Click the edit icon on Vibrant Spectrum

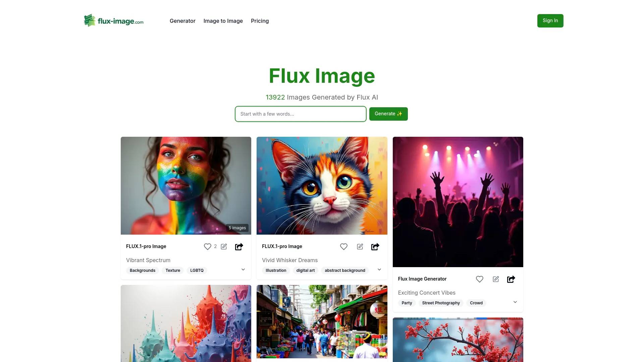[224, 247]
